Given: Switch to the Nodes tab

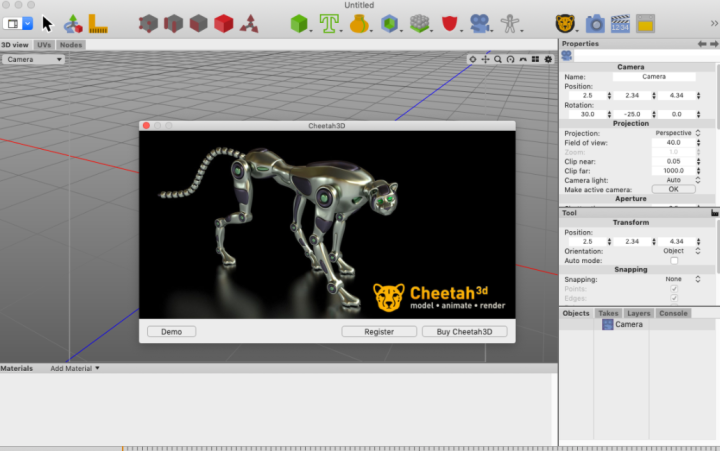Looking at the screenshot, I should (x=71, y=45).
